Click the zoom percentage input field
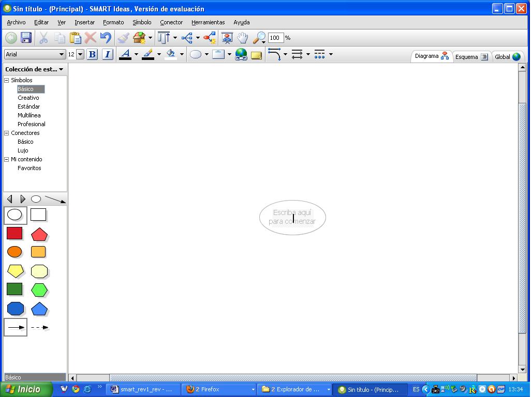 275,38
